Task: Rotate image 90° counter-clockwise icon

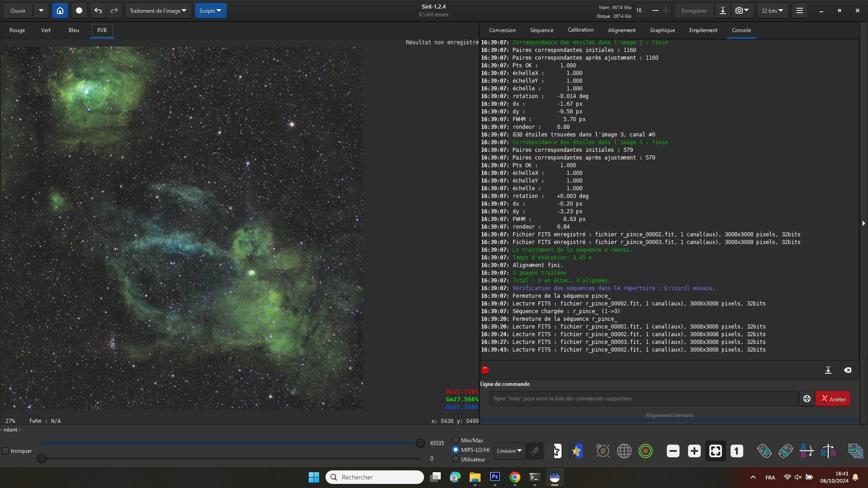Action: 764,451
